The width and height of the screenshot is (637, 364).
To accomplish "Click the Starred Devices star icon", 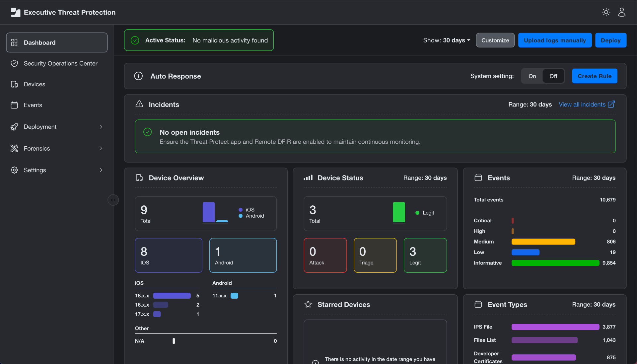I will coord(308,304).
